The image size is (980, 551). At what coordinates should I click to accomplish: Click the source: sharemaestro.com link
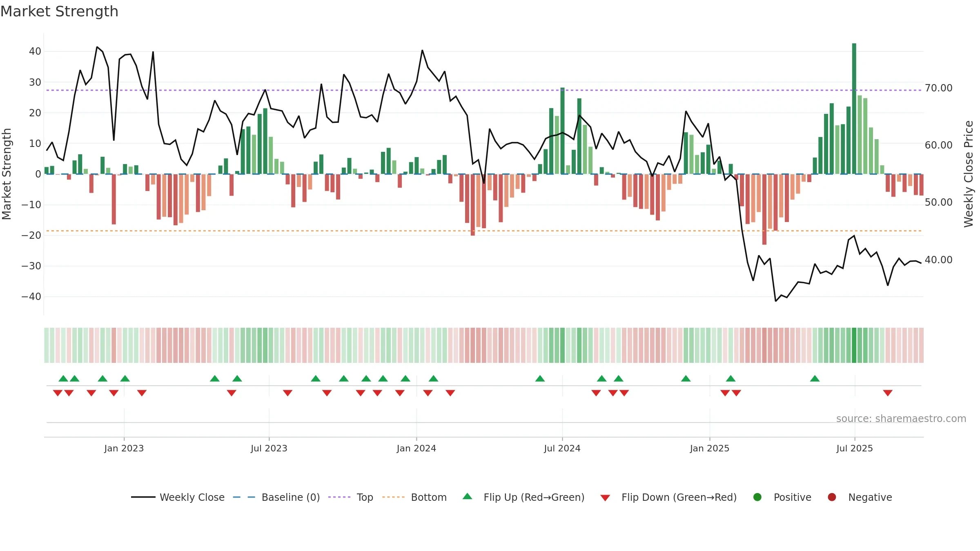coord(901,419)
